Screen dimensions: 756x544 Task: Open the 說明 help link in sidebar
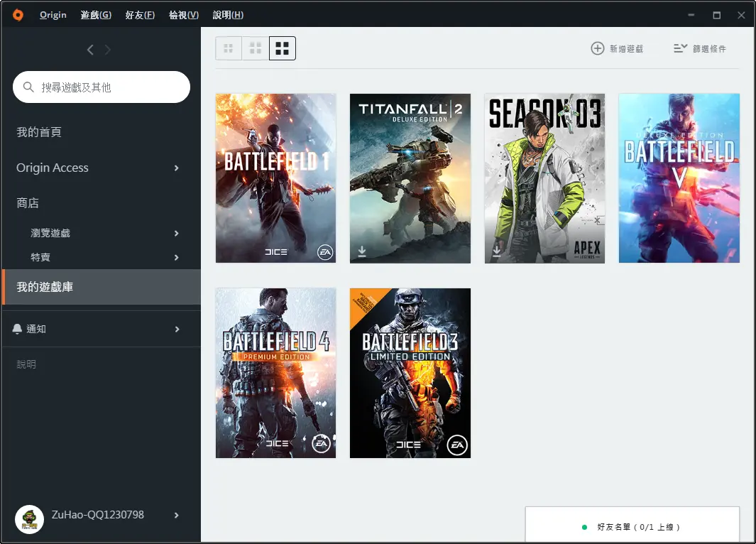click(x=26, y=364)
